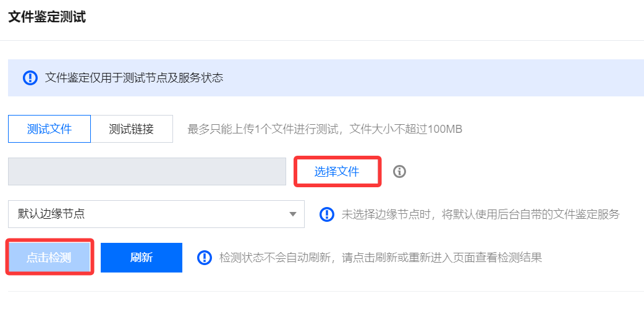Click the blue alert icon next to 刷新 button

point(205,257)
